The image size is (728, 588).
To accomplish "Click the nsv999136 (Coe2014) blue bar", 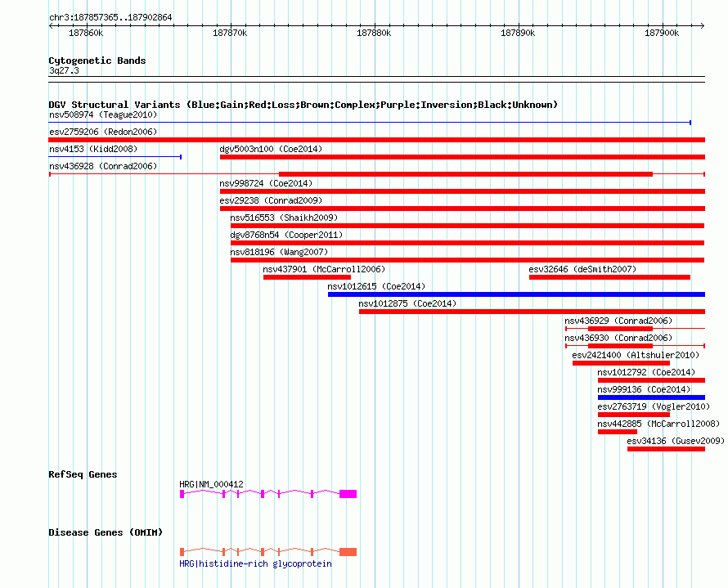I will 651,397.
